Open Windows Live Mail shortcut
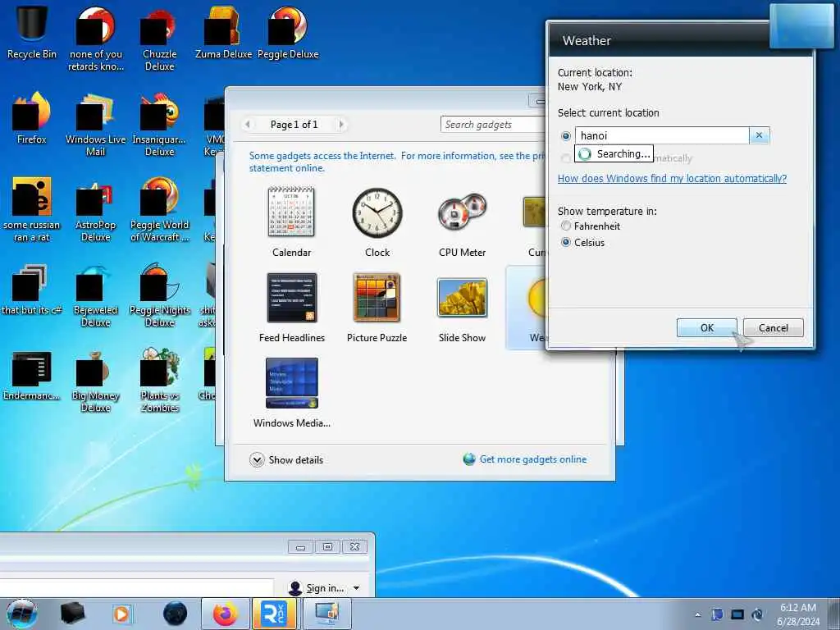 (95, 125)
